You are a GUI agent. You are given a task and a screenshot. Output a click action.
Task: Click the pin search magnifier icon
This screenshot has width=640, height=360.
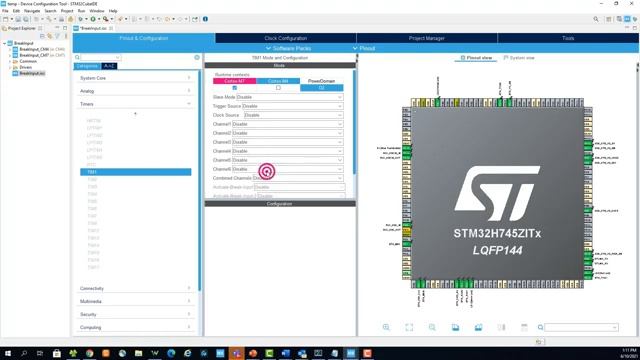[x=540, y=327]
